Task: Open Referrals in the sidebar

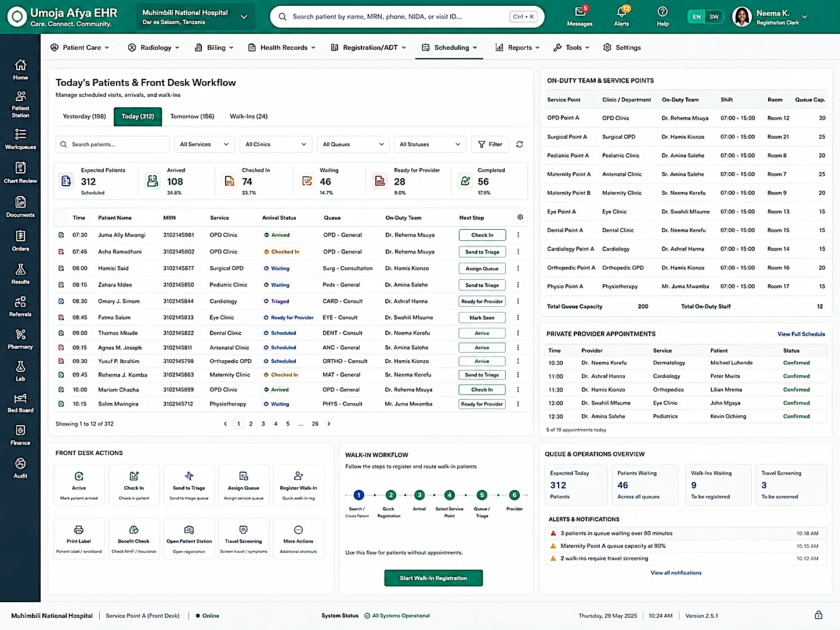Action: click(20, 306)
